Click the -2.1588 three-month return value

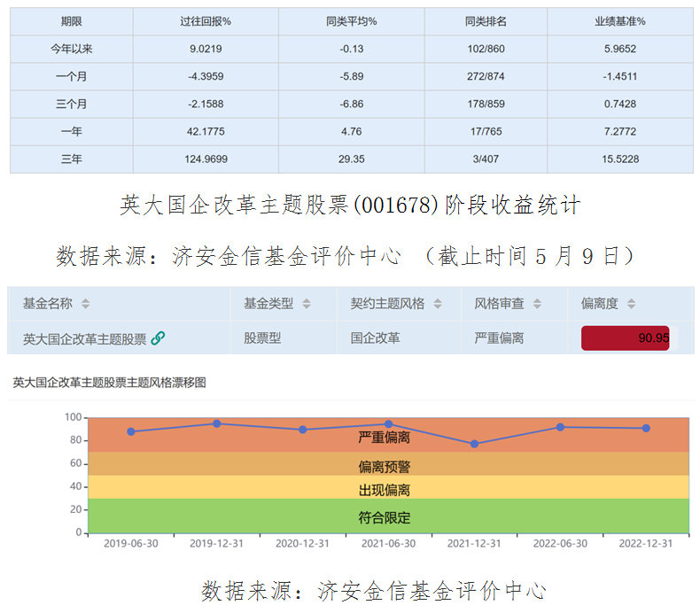pos(206,104)
